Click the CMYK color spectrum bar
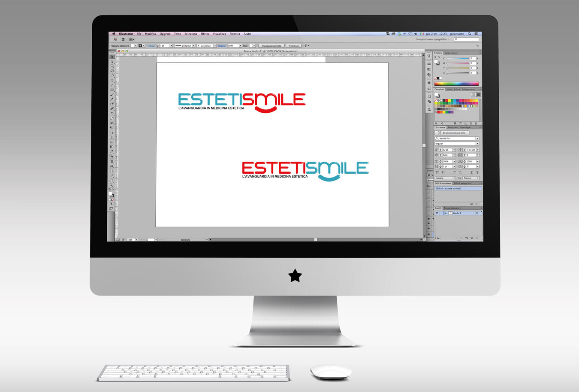 pos(456,84)
